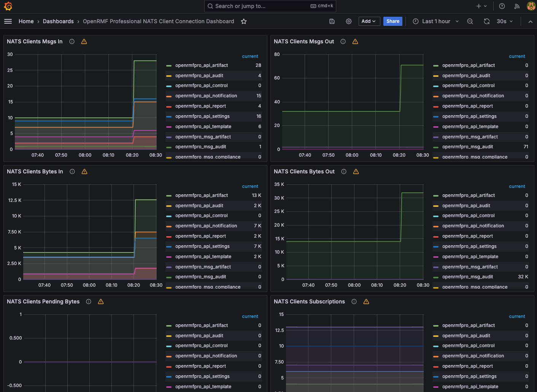Click the Bytes In graph plot
537x392 pixels.
pos(89,232)
